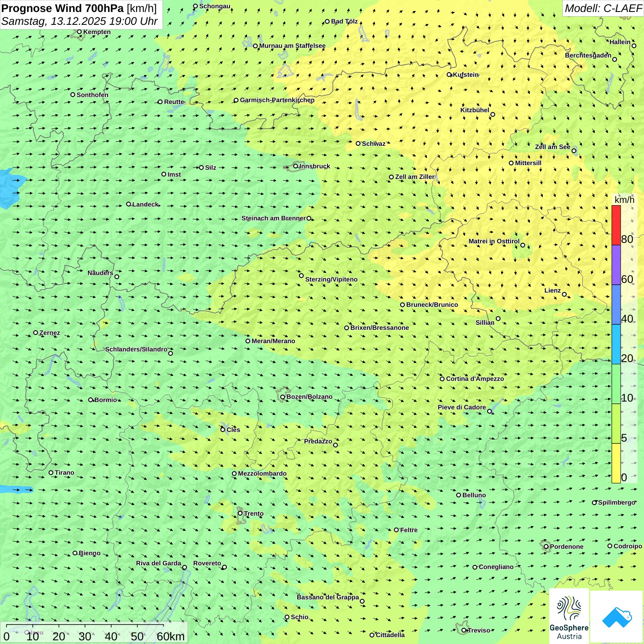Click the Sonthofen label
The height and width of the screenshot is (644, 644).
(92, 95)
